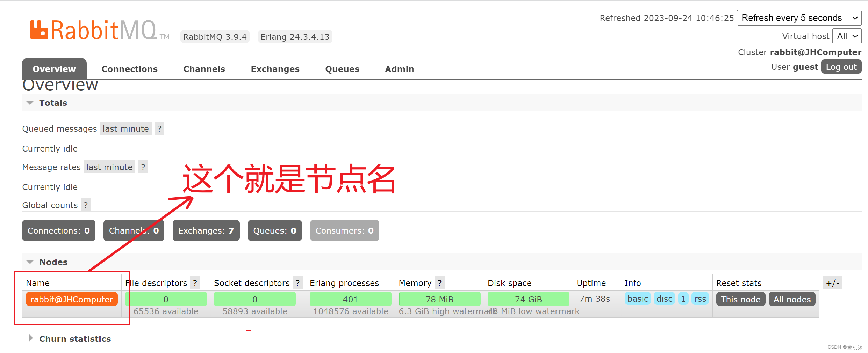Click the Erlang processes 401 bar
868x353 pixels.
(351, 299)
